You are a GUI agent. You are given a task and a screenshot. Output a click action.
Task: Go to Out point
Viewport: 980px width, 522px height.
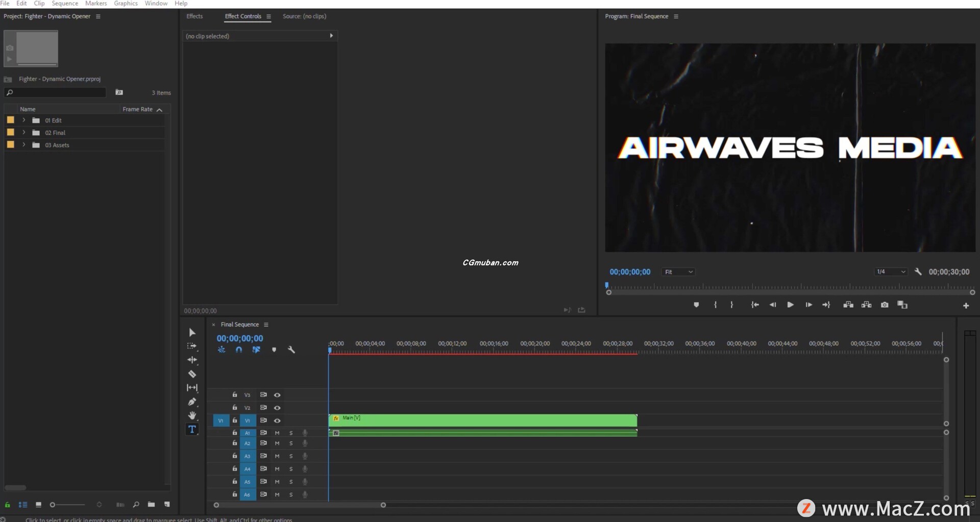826,305
